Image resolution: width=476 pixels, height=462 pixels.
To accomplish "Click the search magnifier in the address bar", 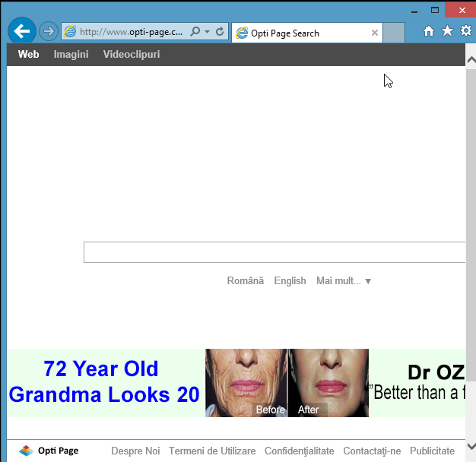I will click(195, 31).
